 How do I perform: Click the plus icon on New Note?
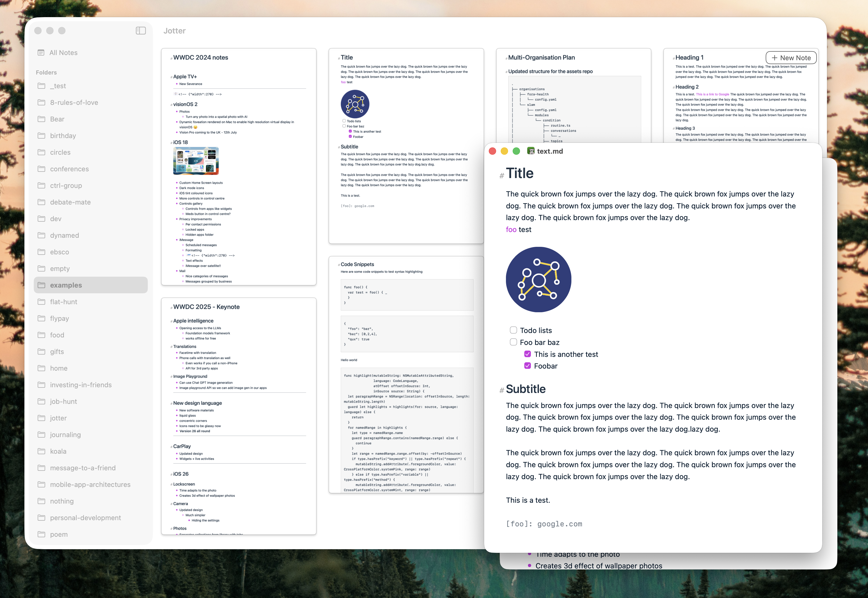[774, 58]
